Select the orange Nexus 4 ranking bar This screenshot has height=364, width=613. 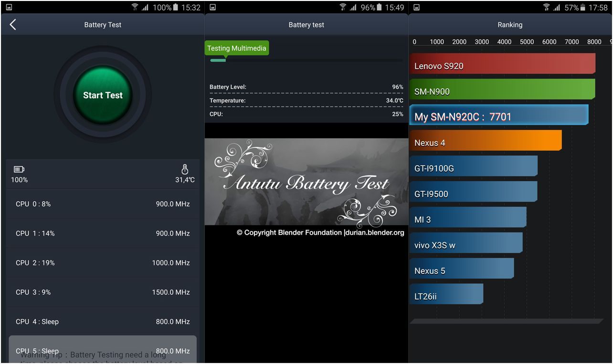click(x=485, y=141)
